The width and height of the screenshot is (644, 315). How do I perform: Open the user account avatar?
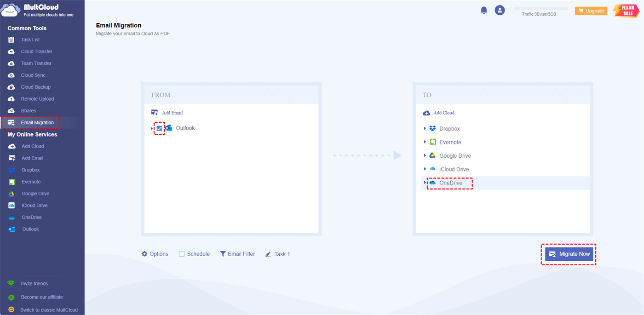tap(500, 10)
